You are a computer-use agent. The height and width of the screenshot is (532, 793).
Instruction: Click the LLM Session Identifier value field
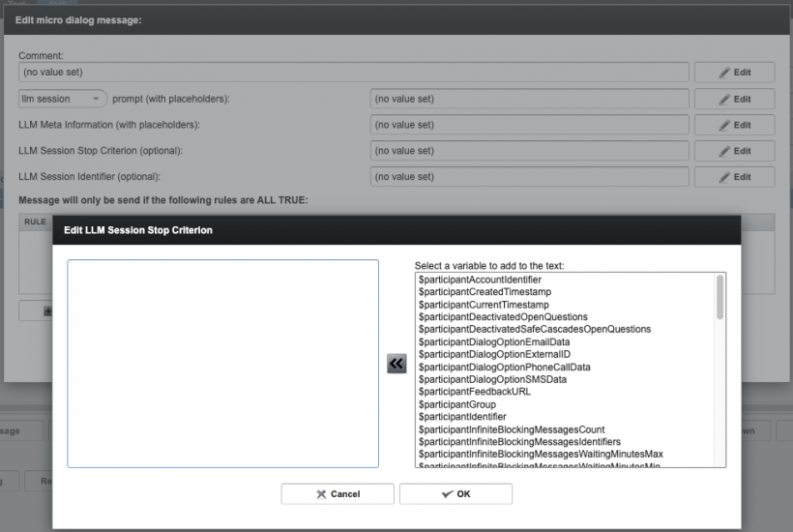point(529,176)
